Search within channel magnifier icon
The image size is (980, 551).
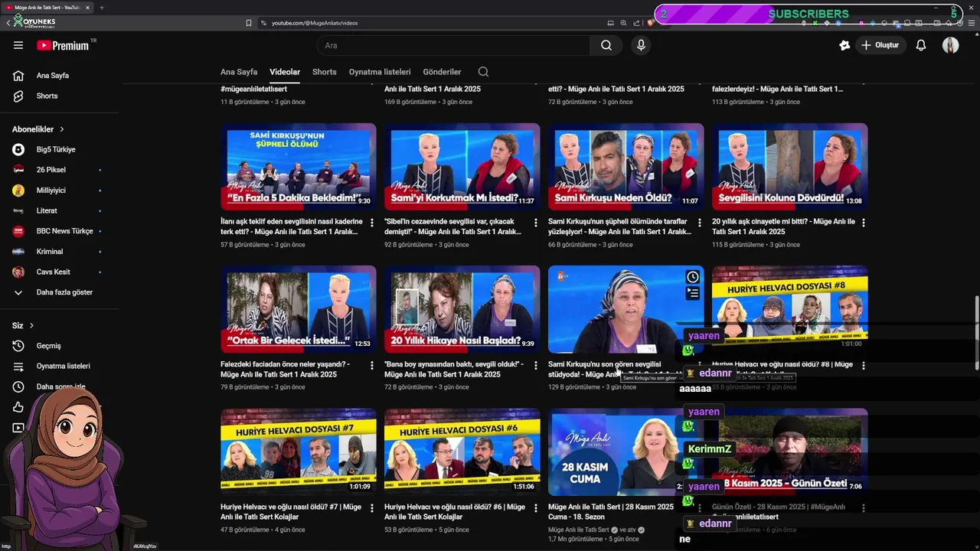pos(483,72)
